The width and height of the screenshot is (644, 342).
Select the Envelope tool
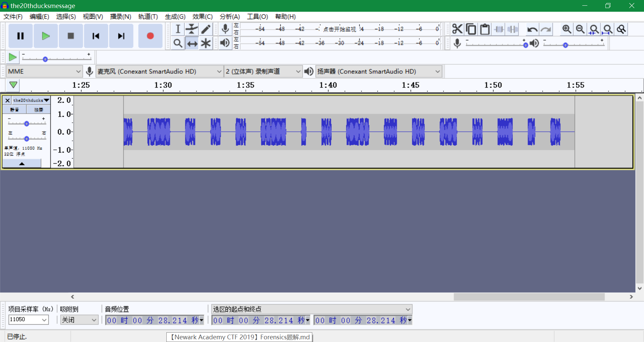click(192, 29)
